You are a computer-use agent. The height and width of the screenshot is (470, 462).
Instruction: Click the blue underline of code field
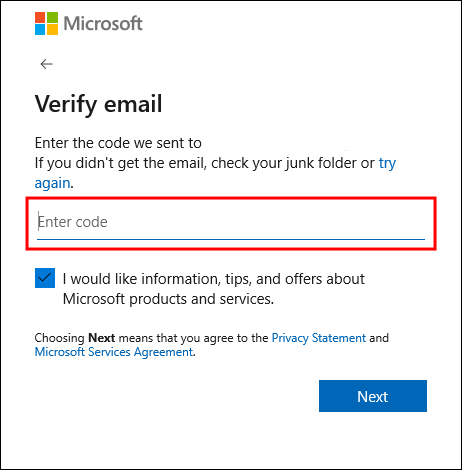[231, 239]
